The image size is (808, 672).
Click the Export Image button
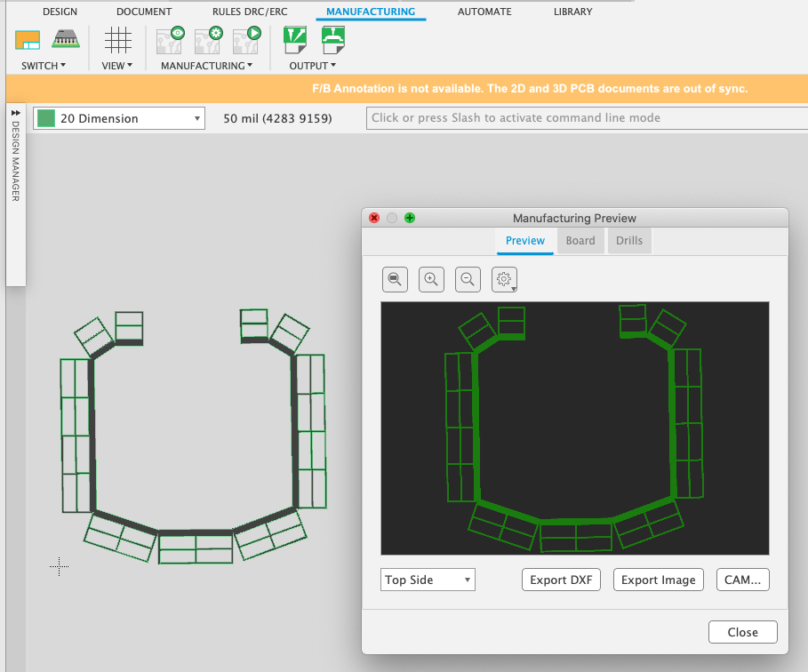tap(658, 580)
